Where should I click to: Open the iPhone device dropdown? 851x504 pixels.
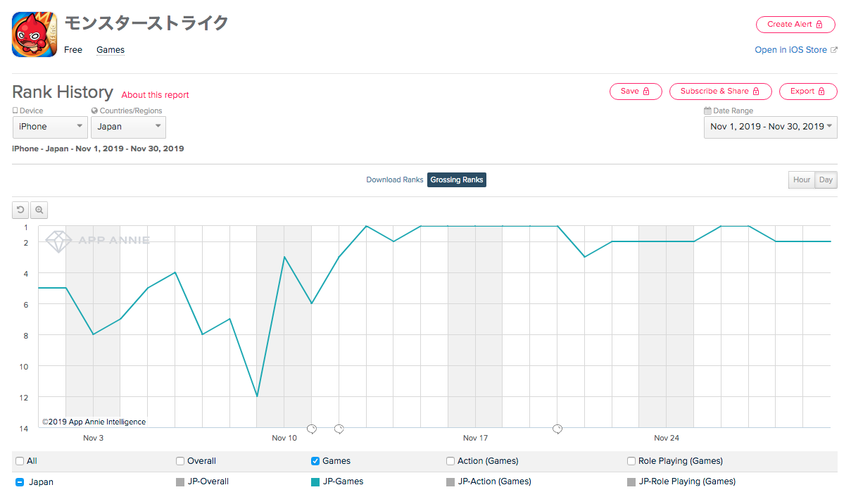(x=50, y=127)
